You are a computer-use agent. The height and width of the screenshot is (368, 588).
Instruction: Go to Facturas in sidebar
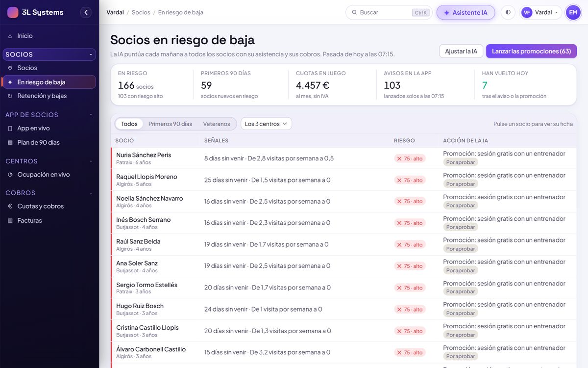(x=49, y=221)
